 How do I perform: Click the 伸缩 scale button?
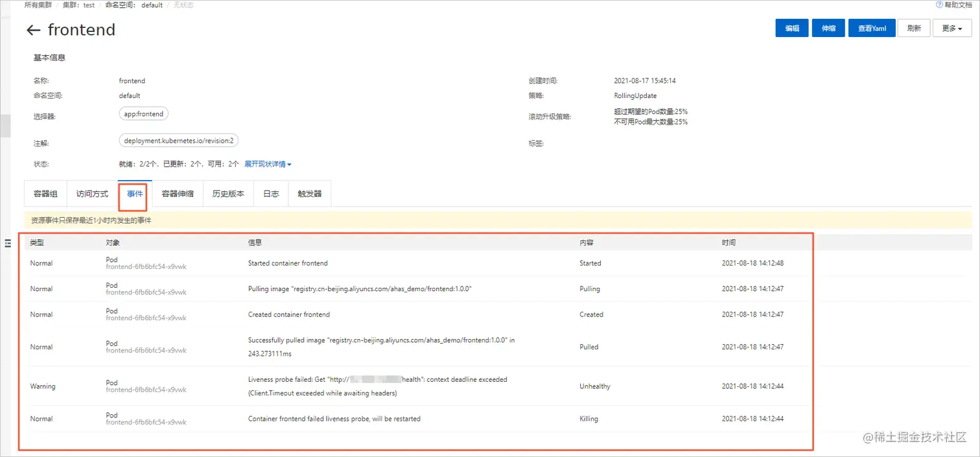pos(828,29)
